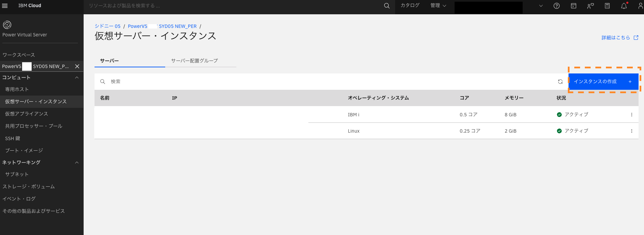Select 仮想サーバー・インスタンス in sidebar
This screenshot has height=235, width=644.
(x=41, y=102)
